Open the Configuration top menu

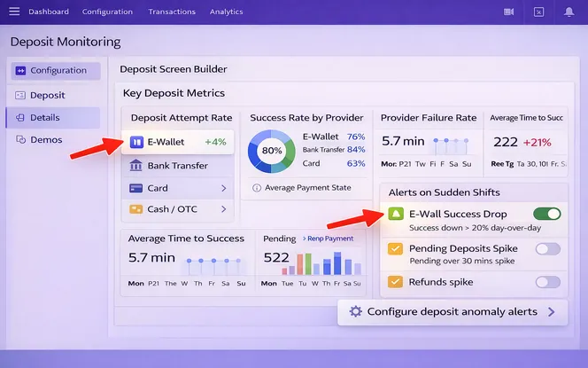point(107,12)
